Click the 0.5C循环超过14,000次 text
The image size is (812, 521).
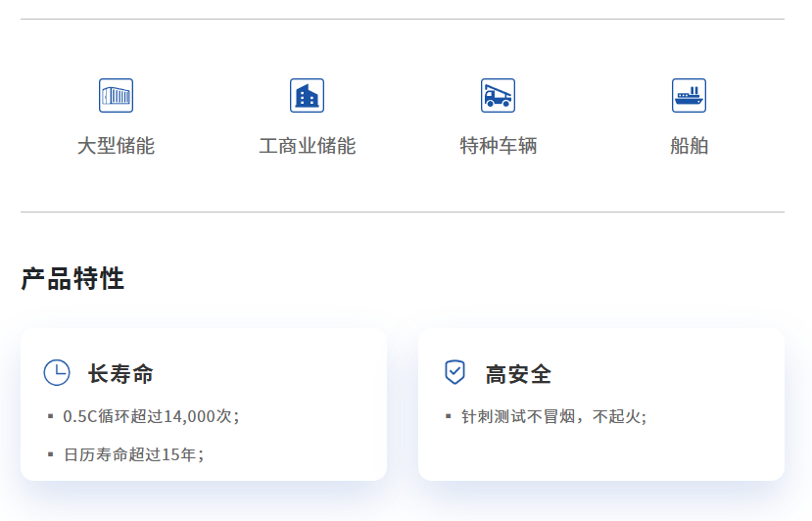(151, 416)
